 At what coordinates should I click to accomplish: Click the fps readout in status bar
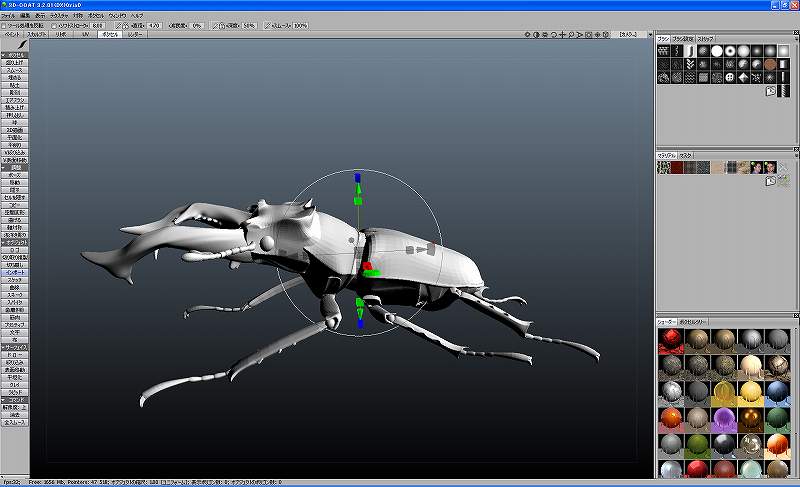11,482
